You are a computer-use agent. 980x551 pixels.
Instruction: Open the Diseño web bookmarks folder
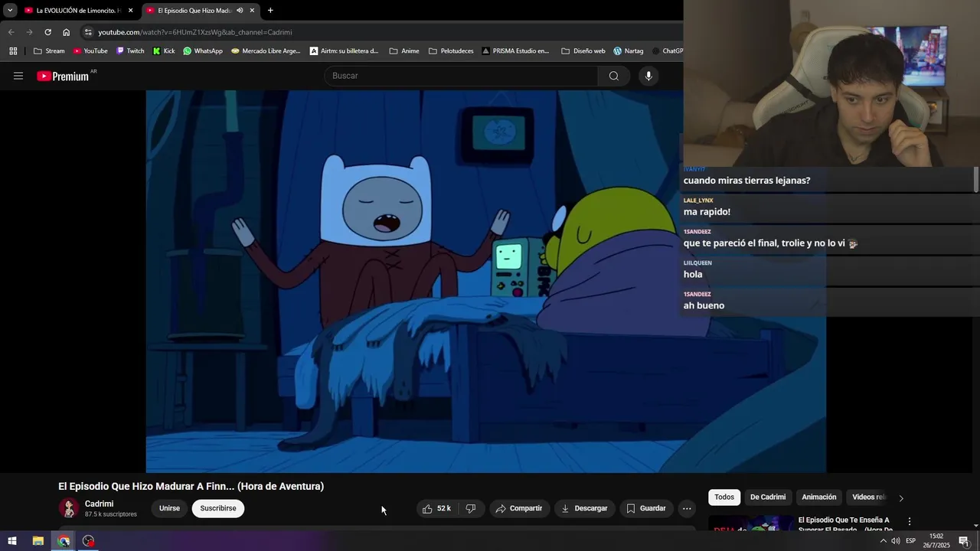(583, 51)
